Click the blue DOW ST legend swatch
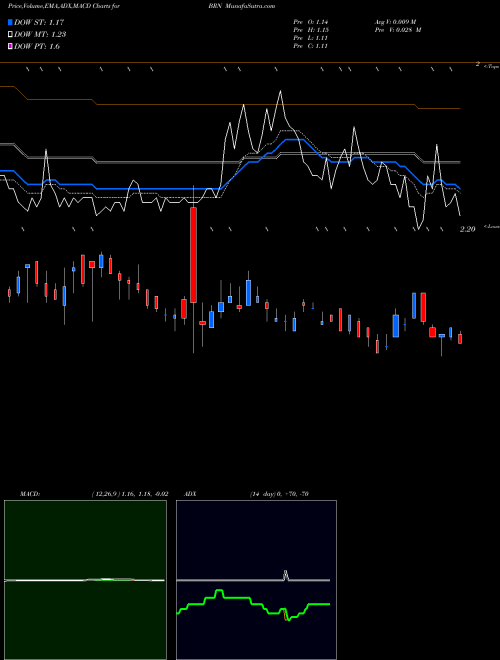500x660 pixels. (11, 22)
